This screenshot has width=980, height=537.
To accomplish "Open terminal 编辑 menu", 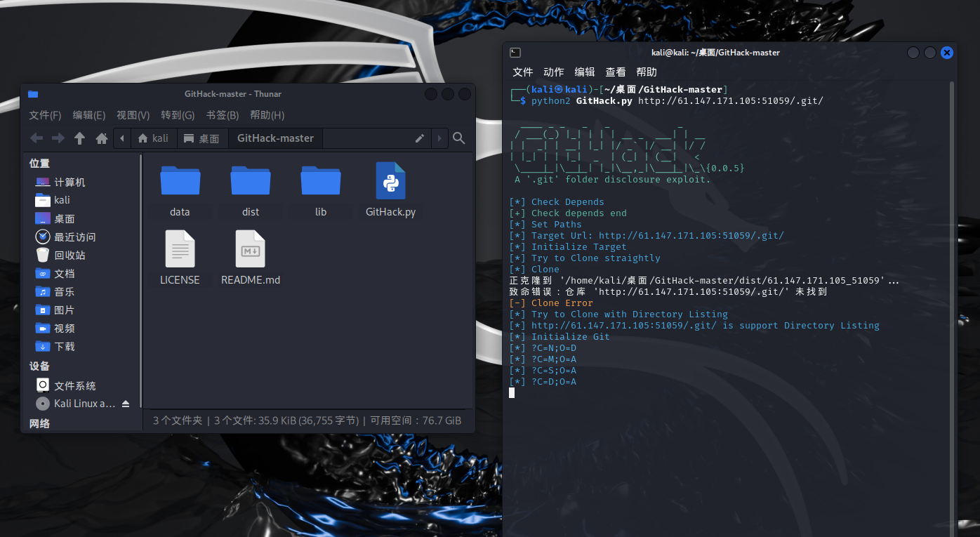I will [x=585, y=72].
